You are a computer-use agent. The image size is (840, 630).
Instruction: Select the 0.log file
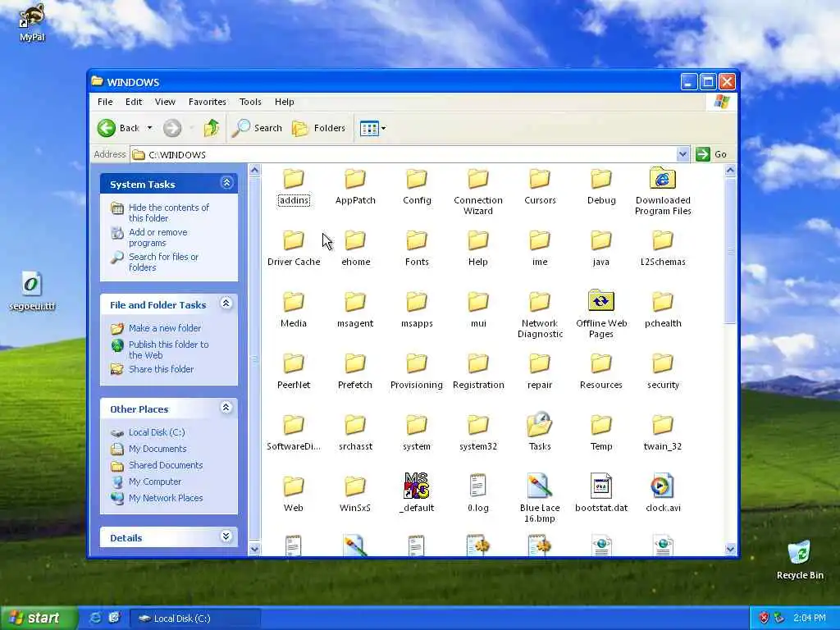point(478,493)
